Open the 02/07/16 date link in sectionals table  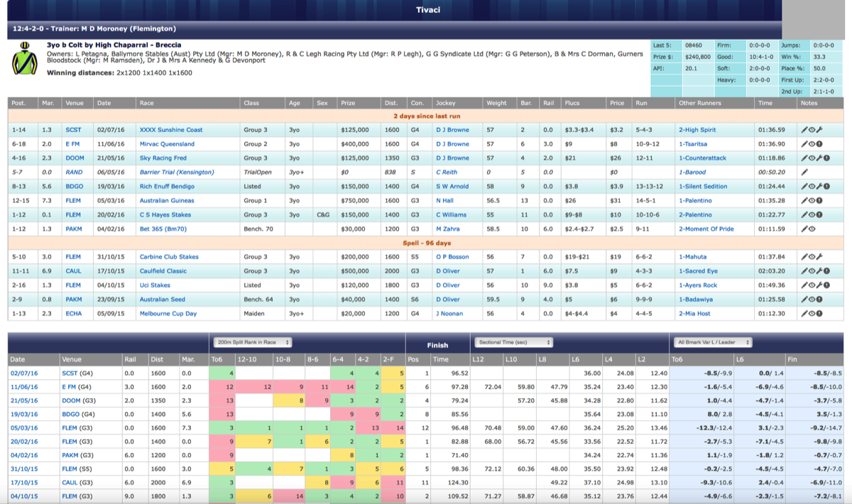point(23,373)
